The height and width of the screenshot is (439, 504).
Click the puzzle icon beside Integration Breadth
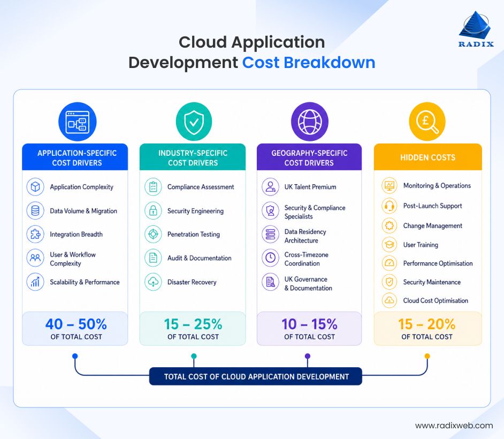pos(35,234)
